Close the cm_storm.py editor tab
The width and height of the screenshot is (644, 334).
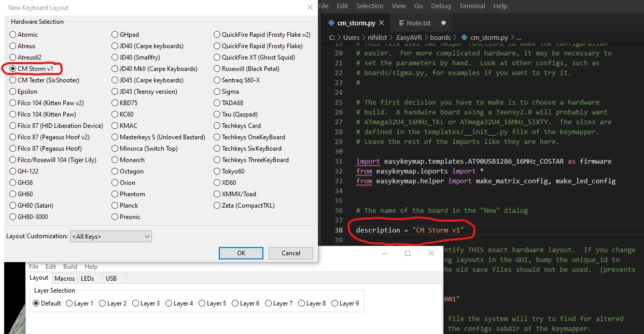tap(381, 23)
